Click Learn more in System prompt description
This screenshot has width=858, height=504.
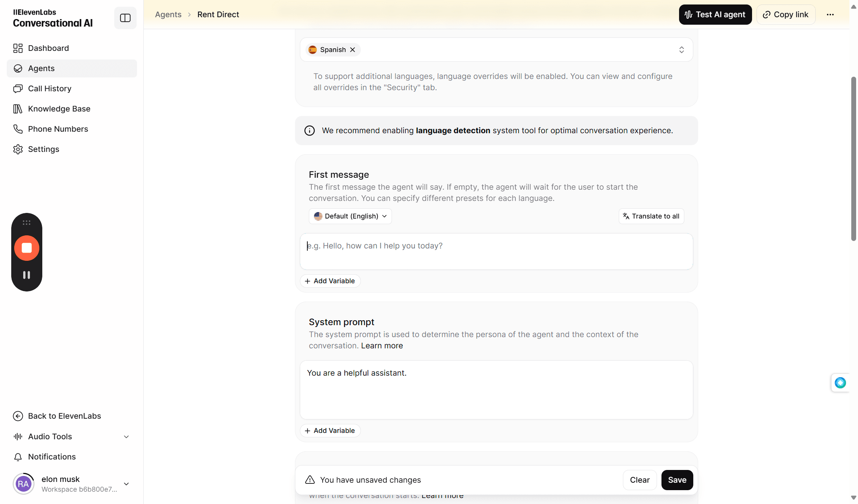click(382, 346)
